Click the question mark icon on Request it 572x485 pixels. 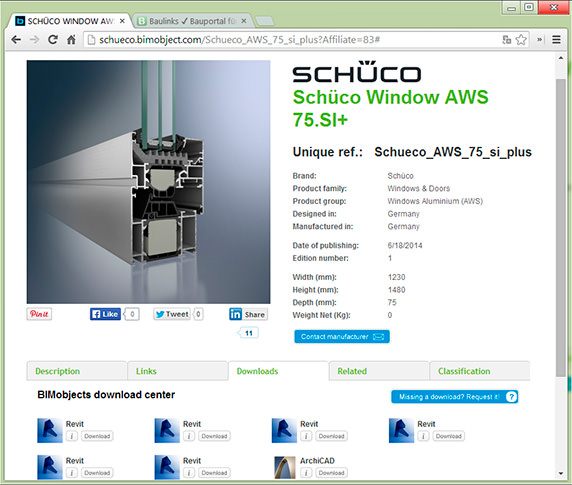click(x=511, y=397)
